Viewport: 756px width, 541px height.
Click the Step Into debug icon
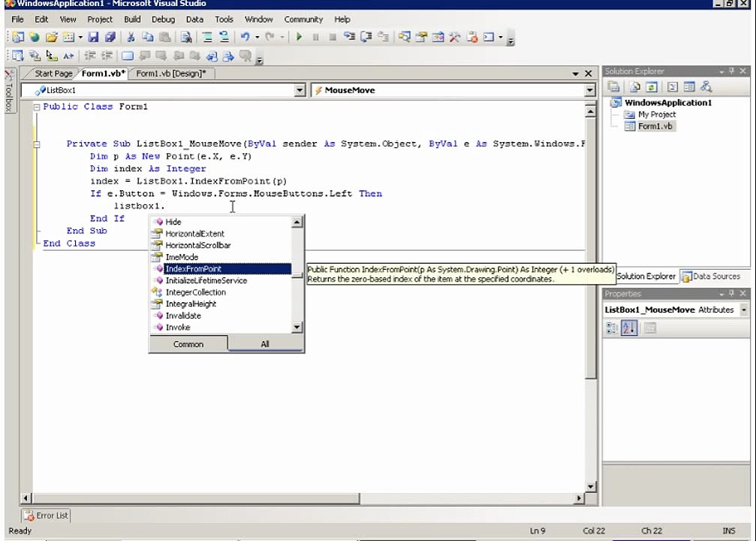350,37
